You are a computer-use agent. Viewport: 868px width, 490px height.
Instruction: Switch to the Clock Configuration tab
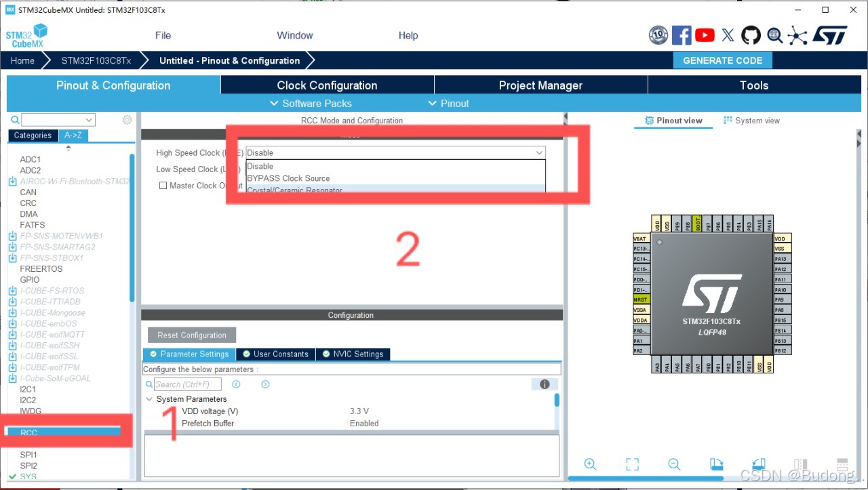tap(327, 85)
